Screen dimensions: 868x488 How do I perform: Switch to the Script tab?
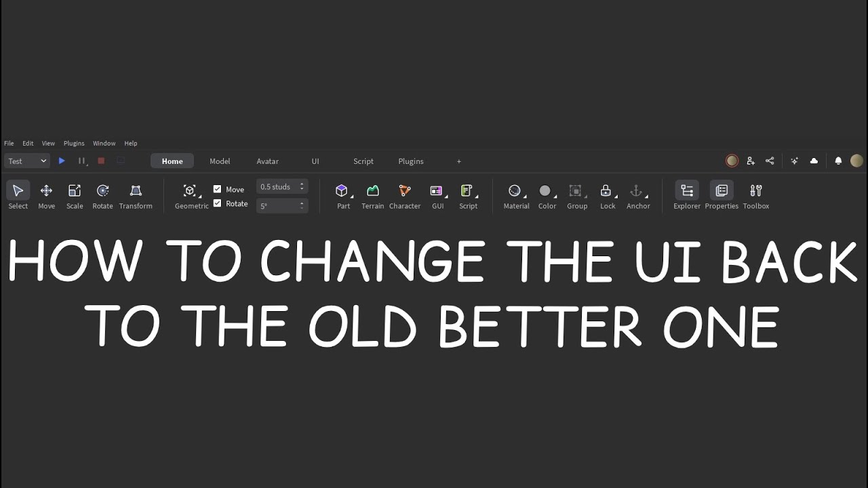(363, 161)
